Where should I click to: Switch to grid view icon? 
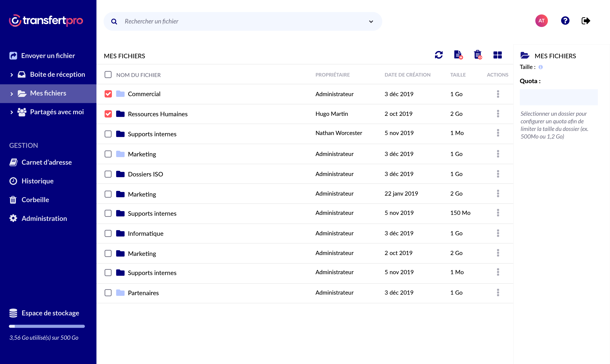click(x=498, y=55)
